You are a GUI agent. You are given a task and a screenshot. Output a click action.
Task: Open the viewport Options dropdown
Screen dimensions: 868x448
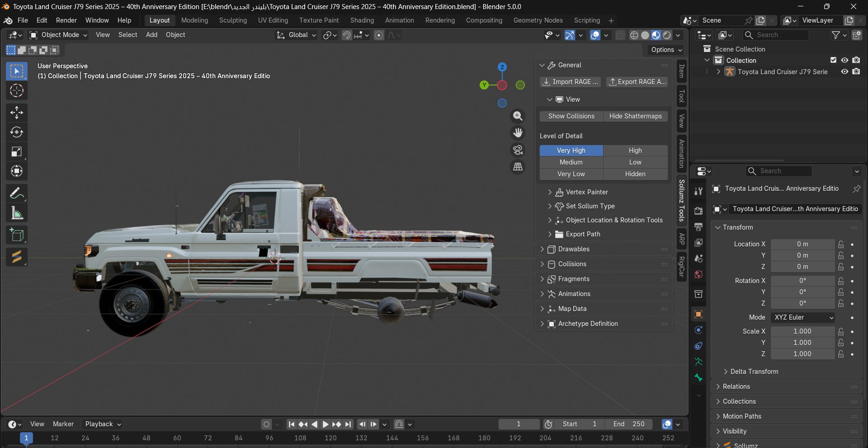(667, 50)
